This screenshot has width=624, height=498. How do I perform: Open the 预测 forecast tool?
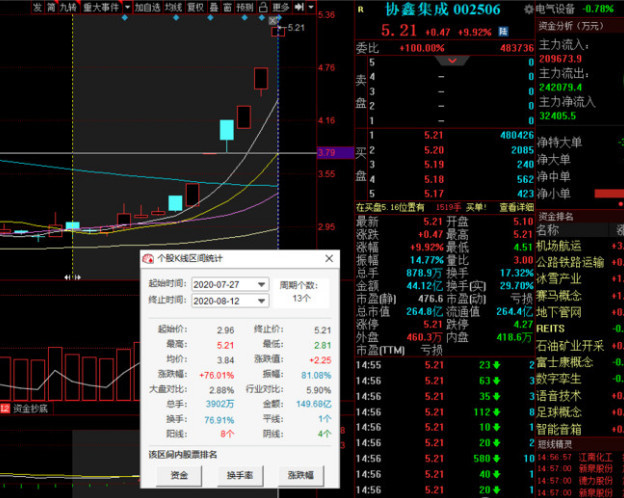(245, 7)
